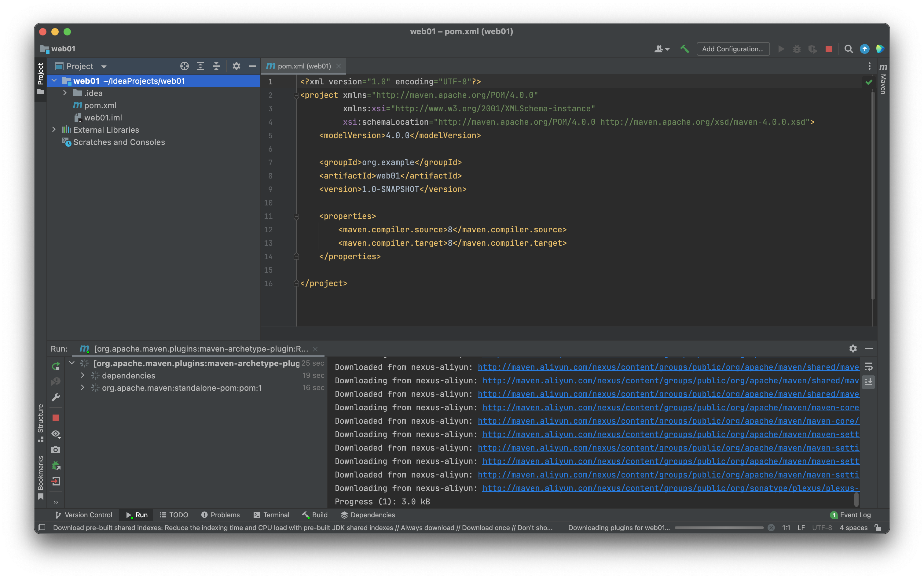The image size is (924, 579).
Task: Click the Downloading plugins progress bar
Action: pos(719,528)
